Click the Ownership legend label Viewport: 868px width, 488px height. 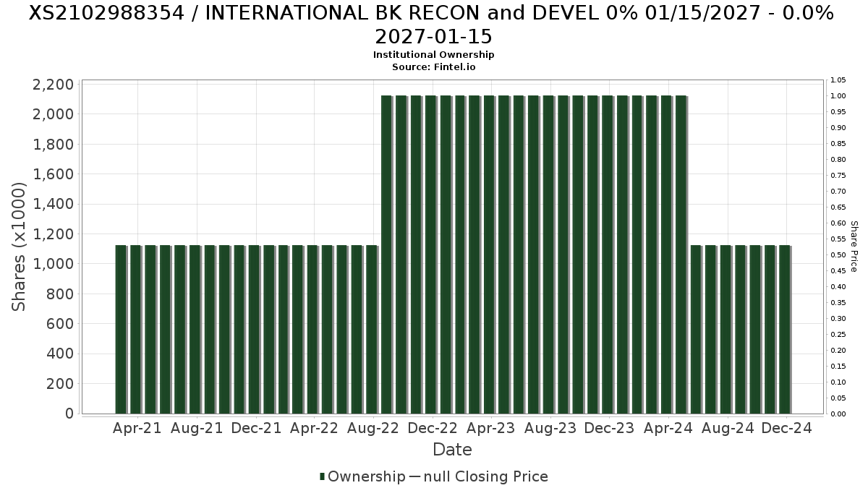[366, 476]
